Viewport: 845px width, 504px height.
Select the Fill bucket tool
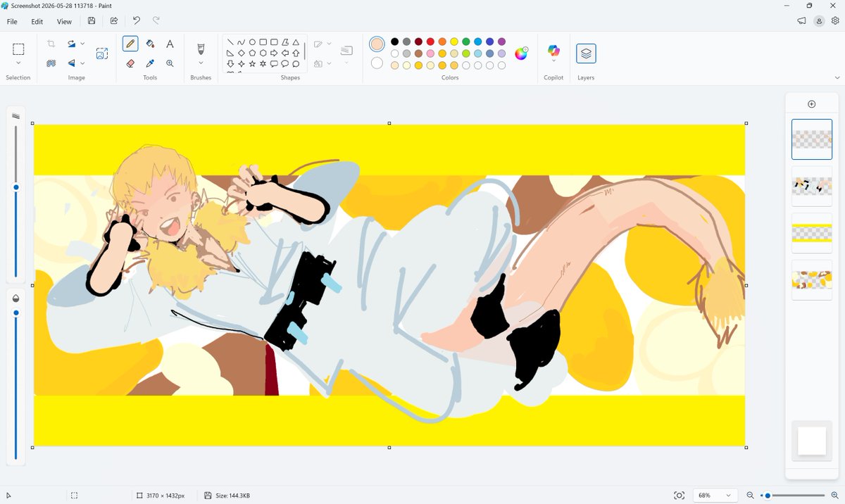click(x=150, y=44)
